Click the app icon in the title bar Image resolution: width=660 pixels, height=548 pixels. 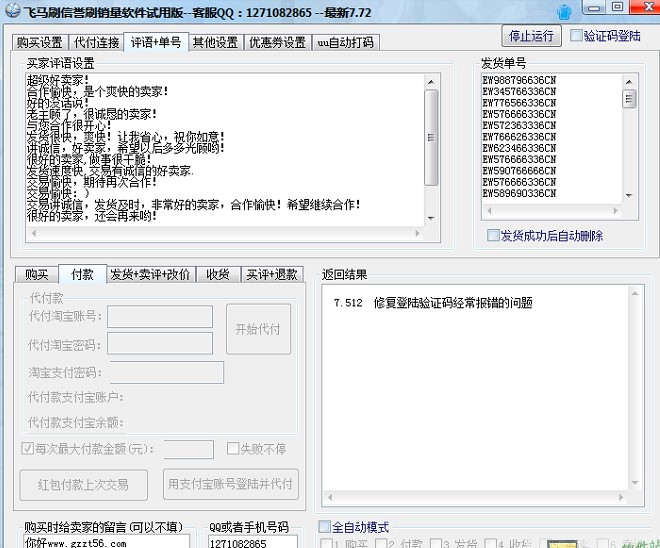(x=12, y=11)
